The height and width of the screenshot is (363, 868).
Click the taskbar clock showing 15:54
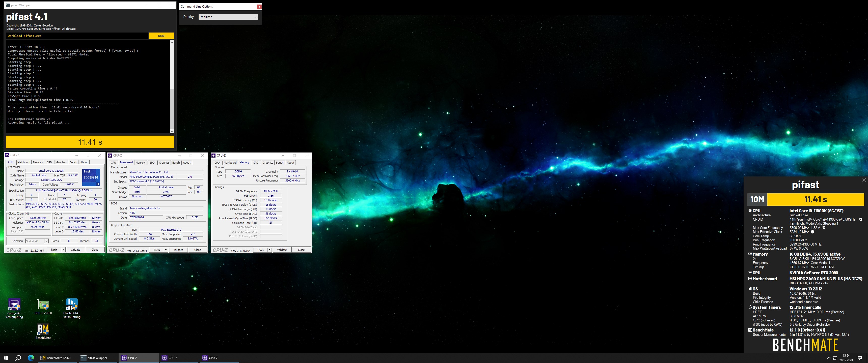tap(846, 358)
